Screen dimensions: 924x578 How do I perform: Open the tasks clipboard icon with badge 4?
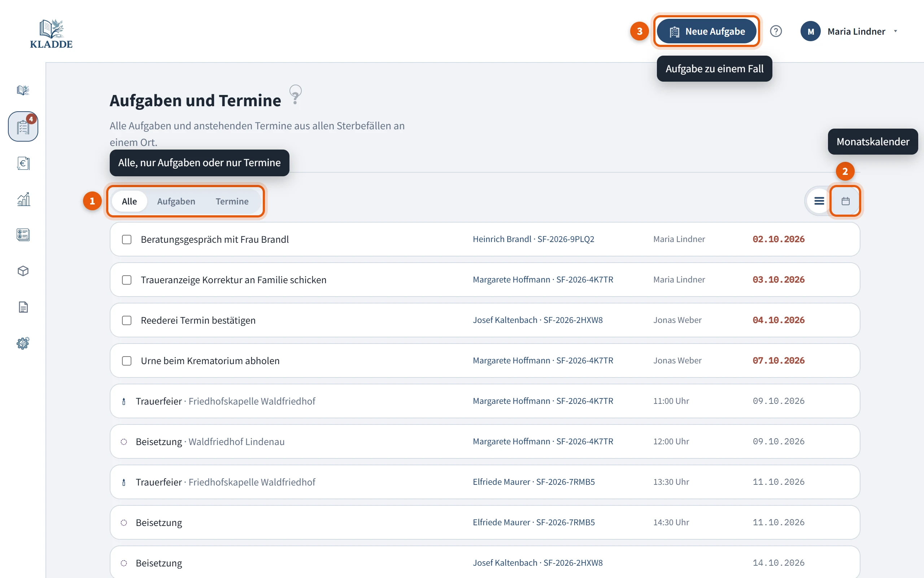pos(23,126)
